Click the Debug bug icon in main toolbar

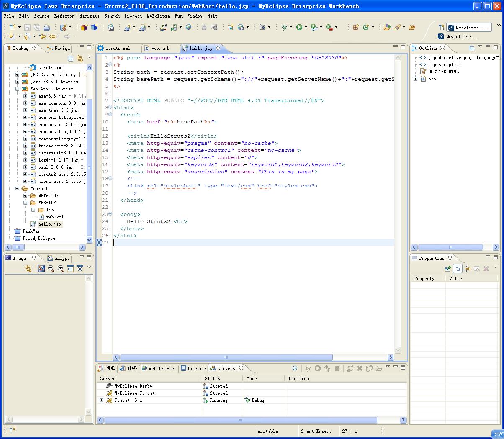(284, 27)
